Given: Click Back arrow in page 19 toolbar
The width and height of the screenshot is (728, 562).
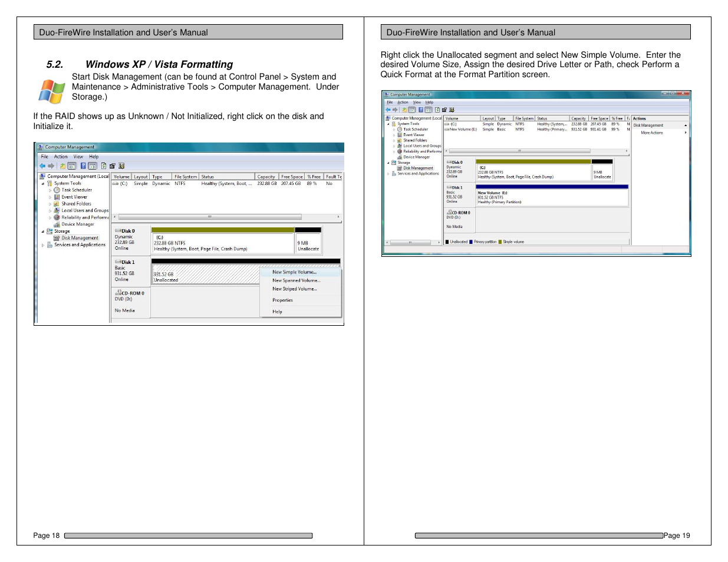Looking at the screenshot, I should pyautogui.click(x=388, y=110).
